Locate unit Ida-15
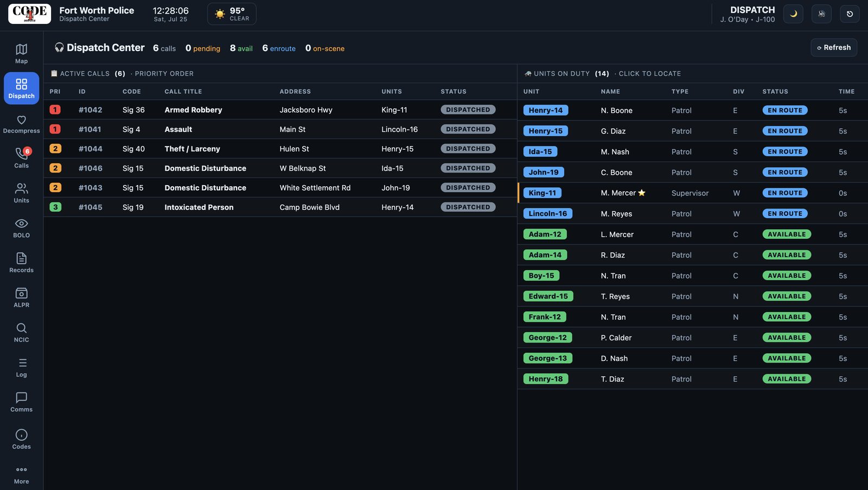Image resolution: width=868 pixels, height=490 pixels. click(x=540, y=151)
